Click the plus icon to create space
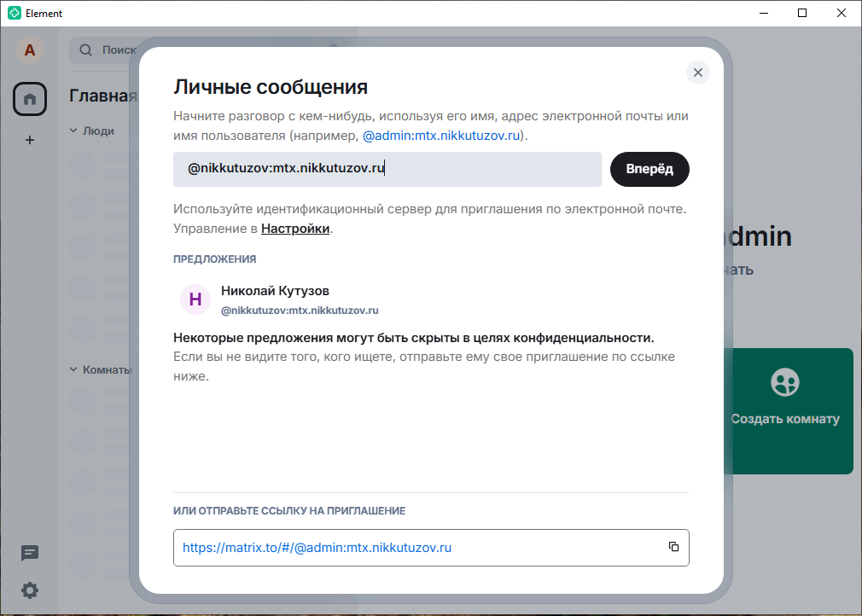 [30, 140]
